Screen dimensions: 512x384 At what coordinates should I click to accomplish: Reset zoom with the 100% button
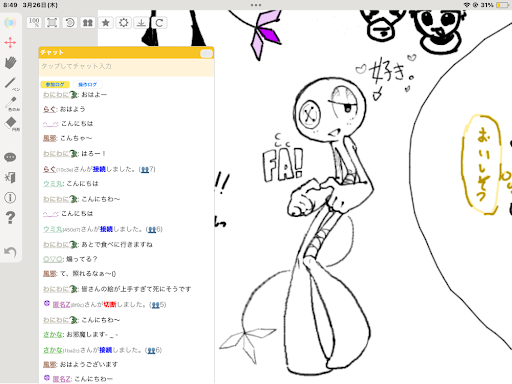coord(34,23)
